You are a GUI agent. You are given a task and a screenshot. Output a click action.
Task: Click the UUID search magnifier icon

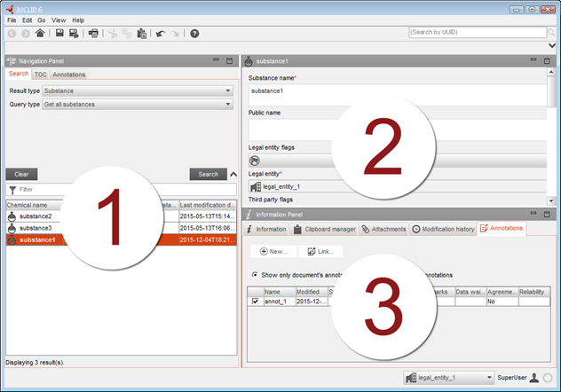[551, 33]
